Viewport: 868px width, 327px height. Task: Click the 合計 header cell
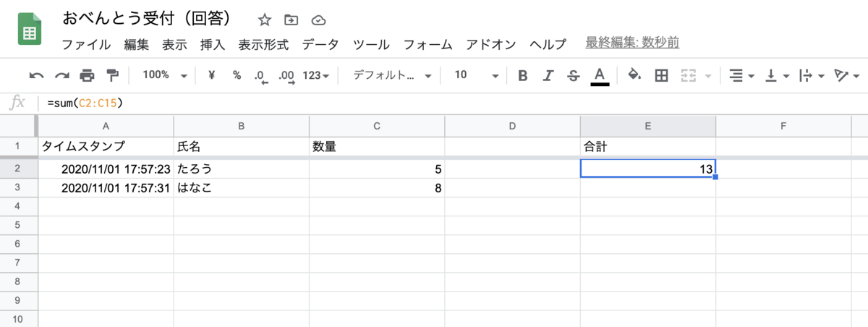coord(648,146)
